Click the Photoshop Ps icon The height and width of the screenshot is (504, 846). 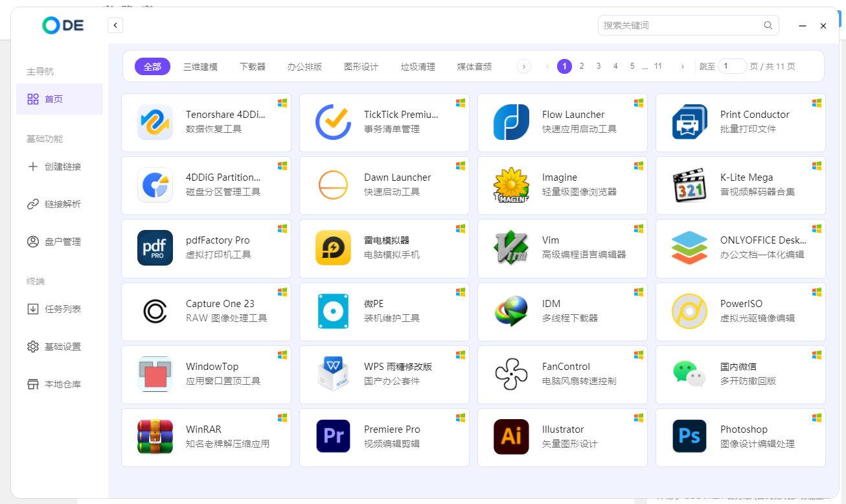[689, 437]
